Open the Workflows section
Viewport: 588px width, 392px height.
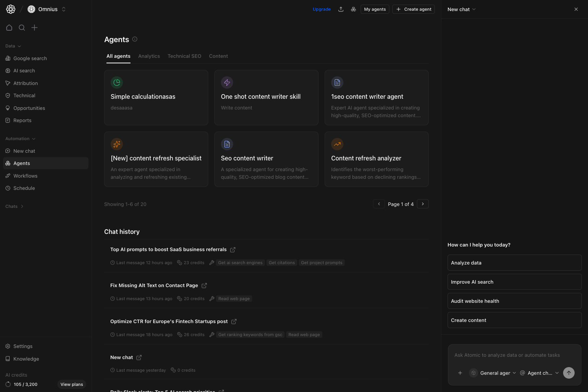click(x=25, y=176)
